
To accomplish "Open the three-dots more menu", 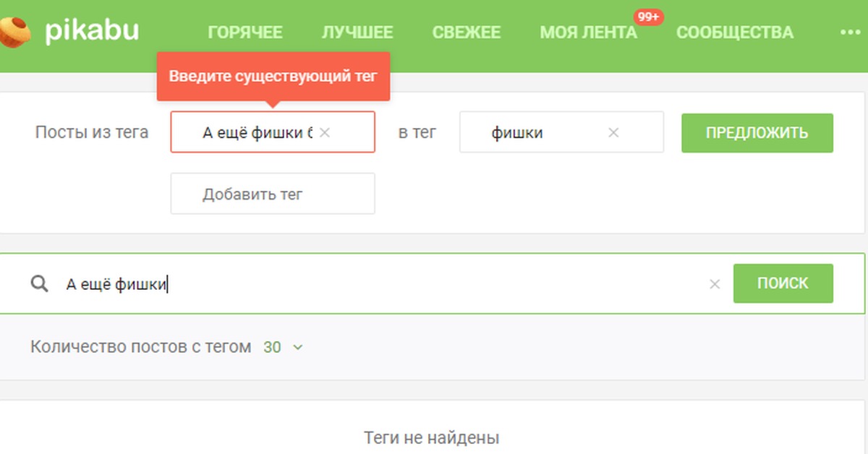I will click(851, 33).
